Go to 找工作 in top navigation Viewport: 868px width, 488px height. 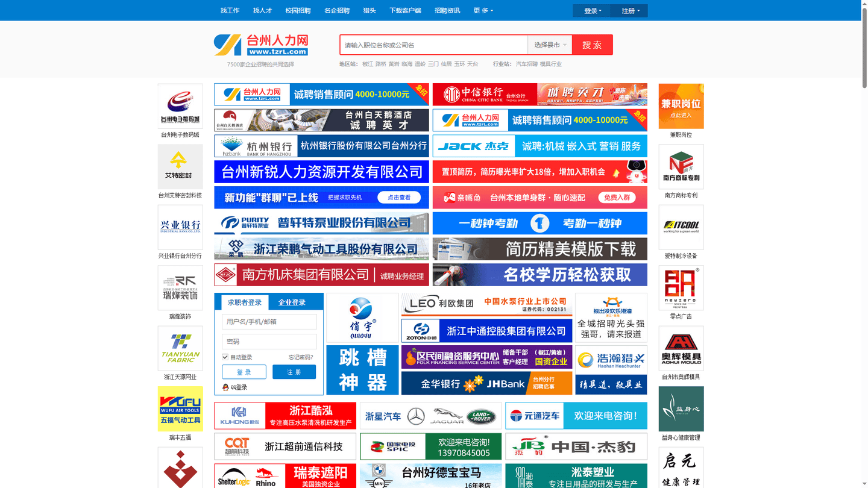pyautogui.click(x=230, y=10)
